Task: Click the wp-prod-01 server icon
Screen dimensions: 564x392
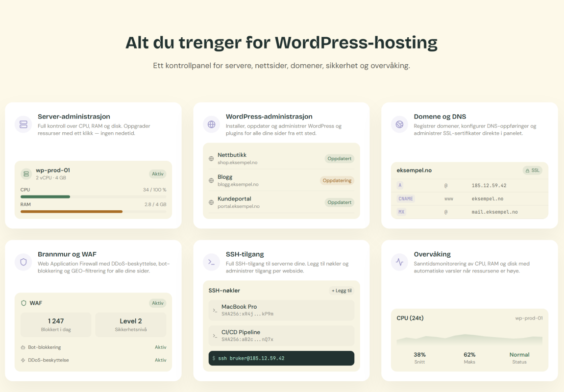Action: pos(26,173)
